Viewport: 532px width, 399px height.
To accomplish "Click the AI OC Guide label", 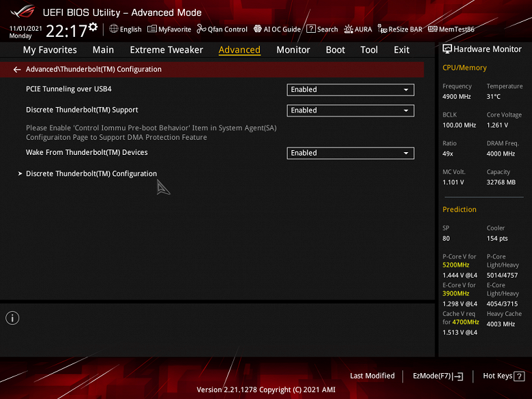I will click(282, 29).
